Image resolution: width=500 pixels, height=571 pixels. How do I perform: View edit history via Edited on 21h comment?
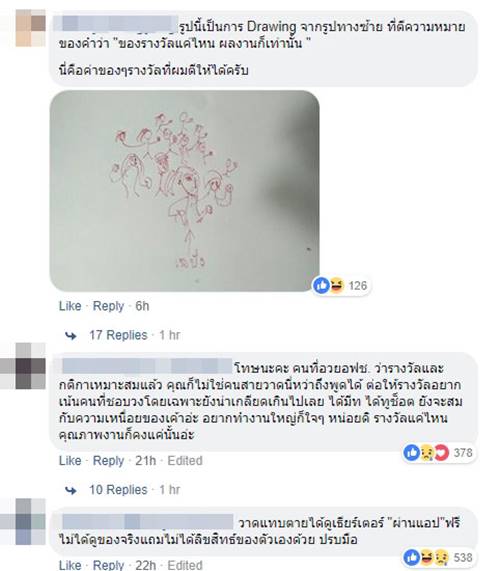click(x=185, y=461)
